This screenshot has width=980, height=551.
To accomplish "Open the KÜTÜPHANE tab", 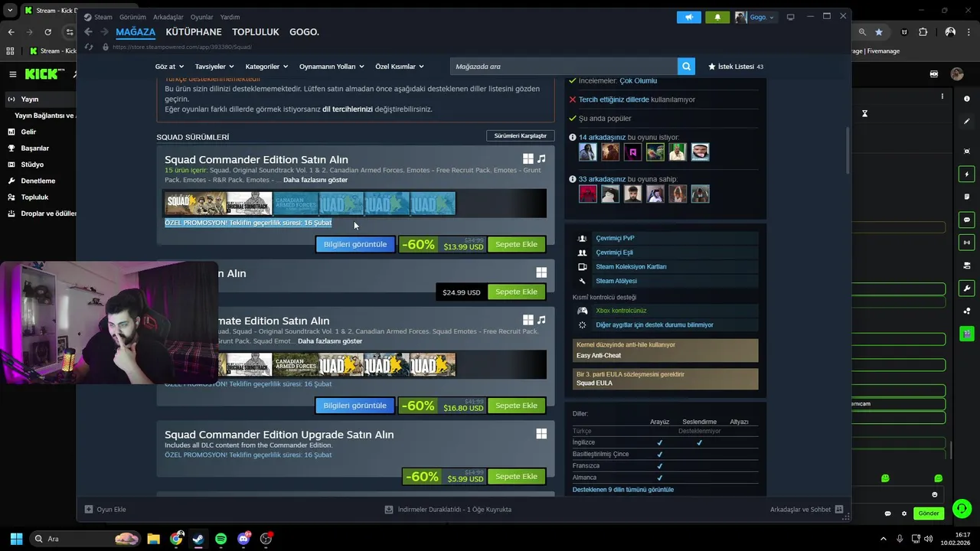I will point(194,32).
